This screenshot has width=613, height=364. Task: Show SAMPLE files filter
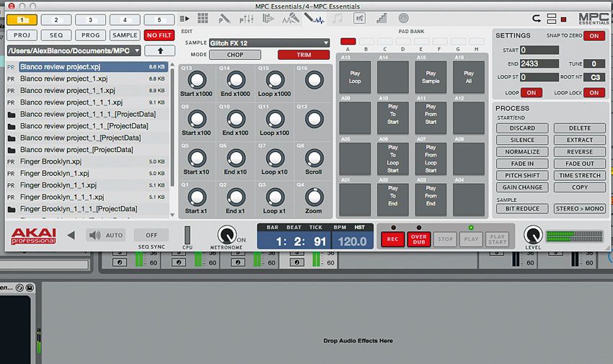click(125, 35)
